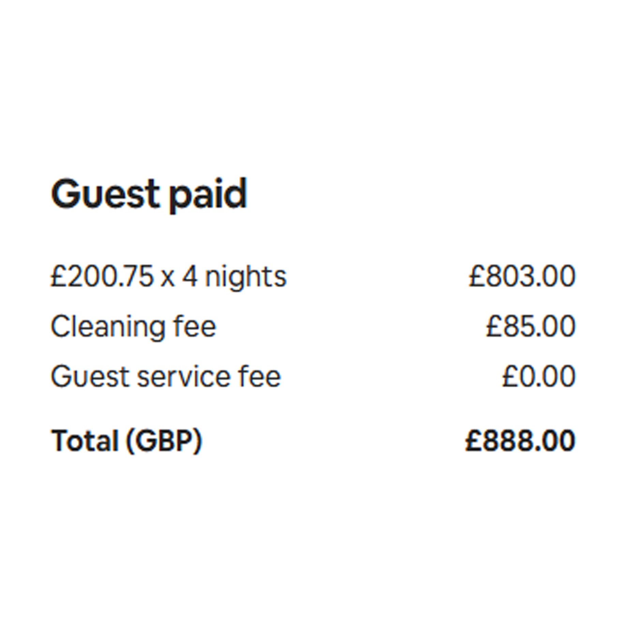Click the pound sign of £803.00

(x=476, y=276)
